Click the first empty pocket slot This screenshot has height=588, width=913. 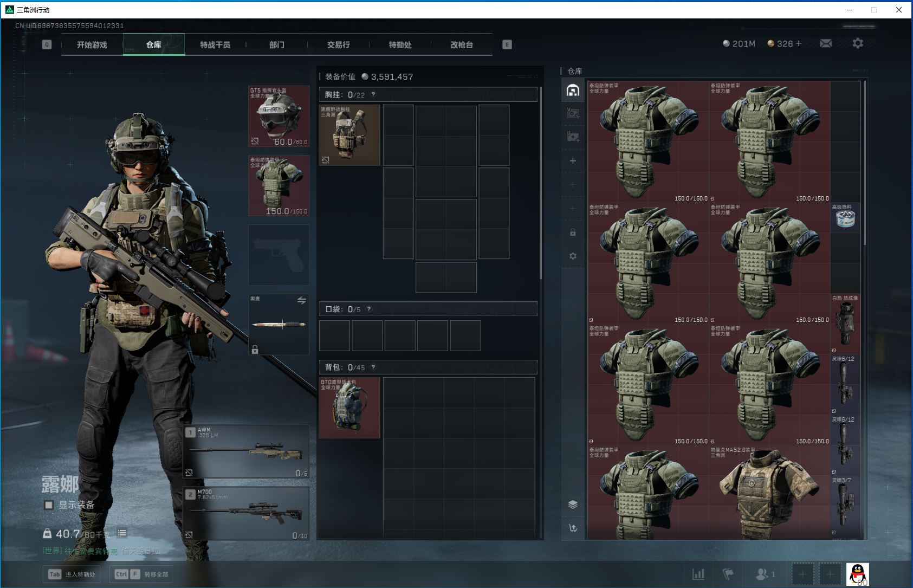pyautogui.click(x=334, y=335)
